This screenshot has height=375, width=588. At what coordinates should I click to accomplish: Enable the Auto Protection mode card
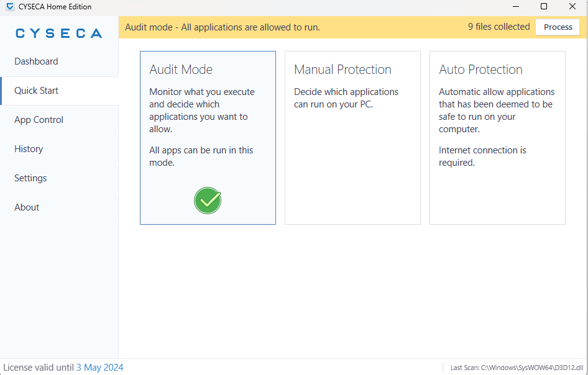(497, 138)
